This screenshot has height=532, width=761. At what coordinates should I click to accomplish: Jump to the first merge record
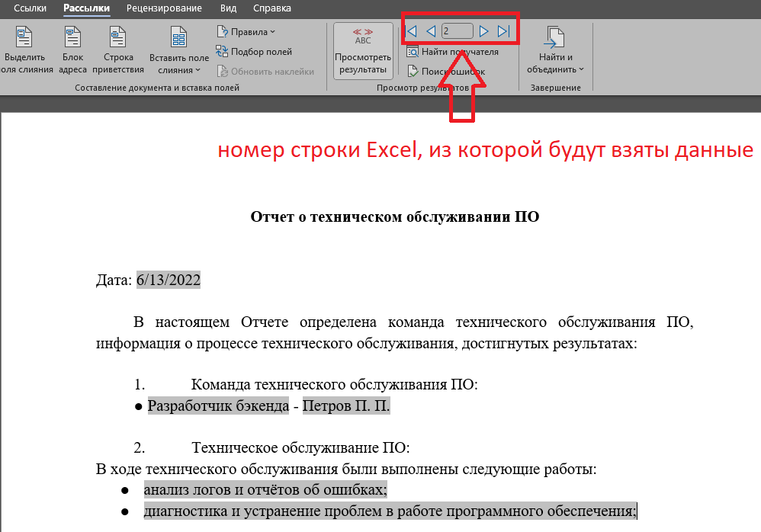tap(412, 30)
